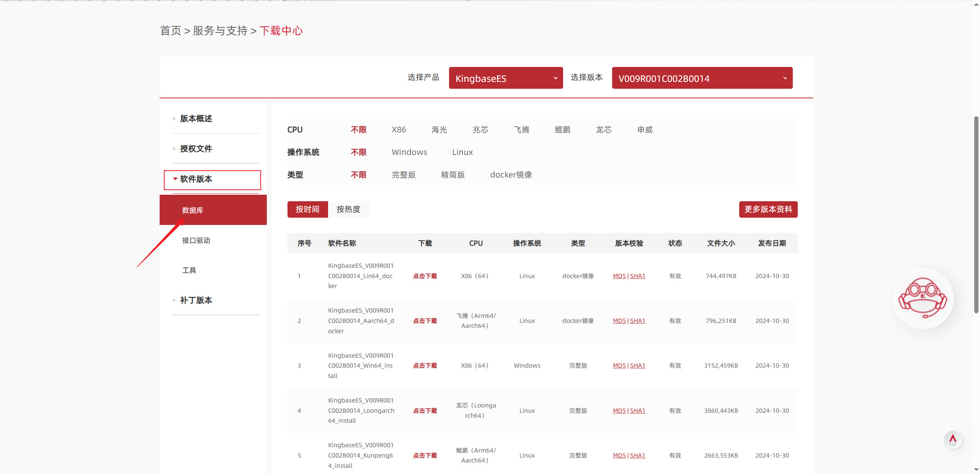Viewport: 980px width, 474px height.
Task: Filter operating system by Linux
Action: pos(462,152)
